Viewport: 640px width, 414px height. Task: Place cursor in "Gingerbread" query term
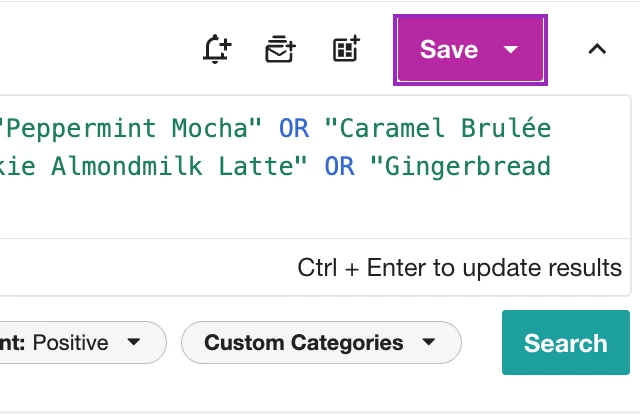(x=460, y=167)
